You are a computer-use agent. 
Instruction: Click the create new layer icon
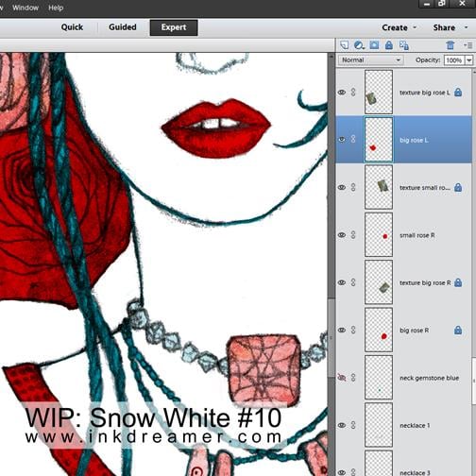pos(344,45)
